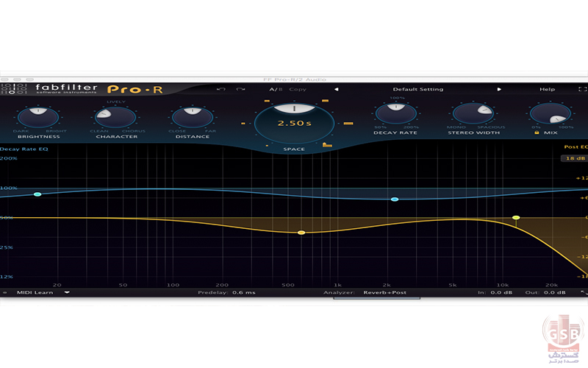Toggle the A/B state switch
The width and height of the screenshot is (588, 368).
[x=276, y=90]
